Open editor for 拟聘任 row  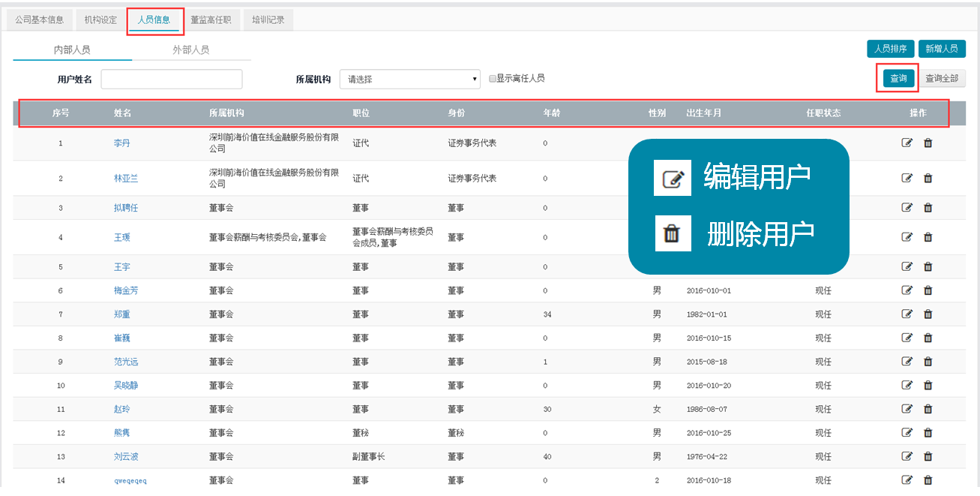click(x=907, y=208)
